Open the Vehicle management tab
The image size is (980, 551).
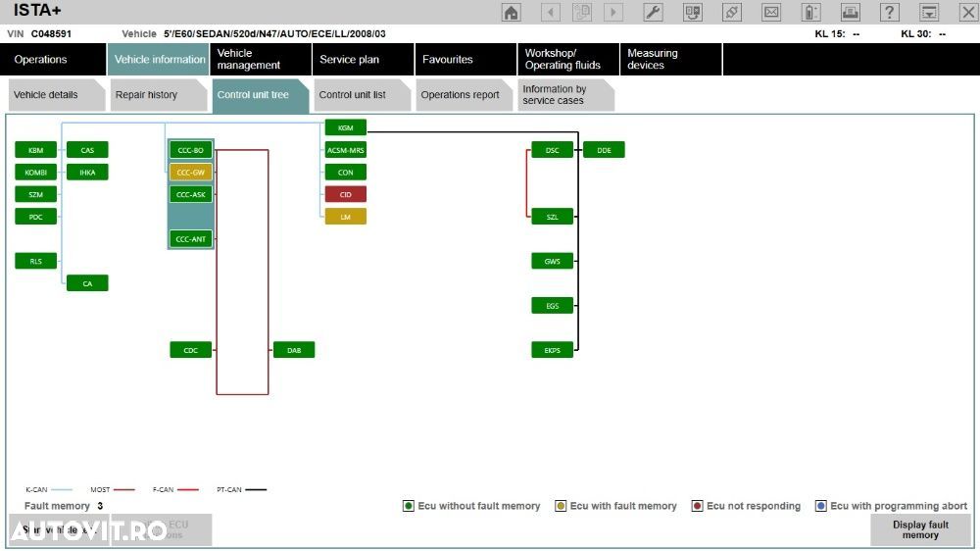click(261, 60)
